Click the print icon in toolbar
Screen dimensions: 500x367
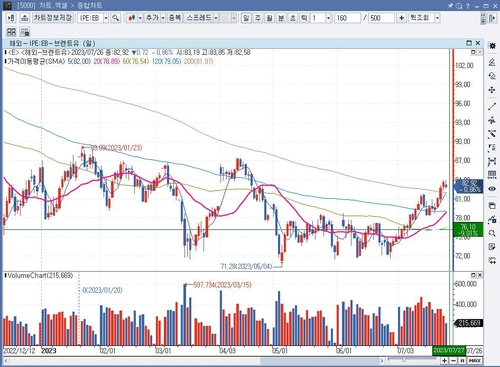point(24,18)
